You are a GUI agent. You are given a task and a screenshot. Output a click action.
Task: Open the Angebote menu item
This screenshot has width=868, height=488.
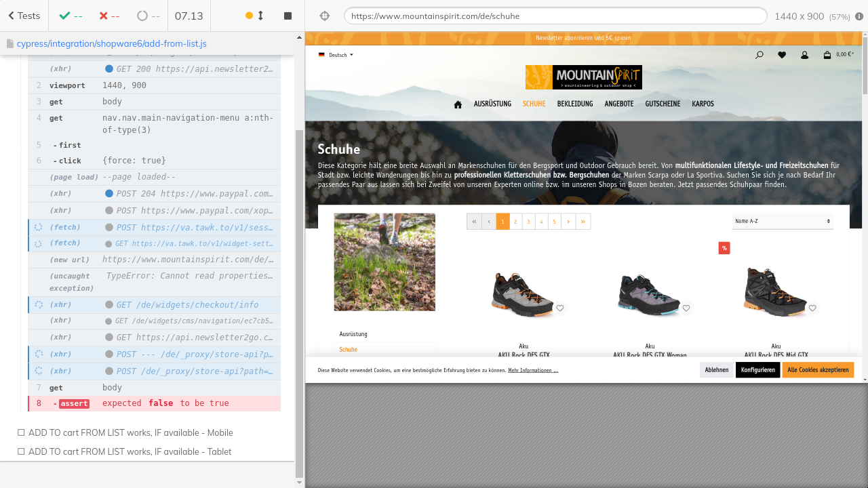click(x=618, y=104)
